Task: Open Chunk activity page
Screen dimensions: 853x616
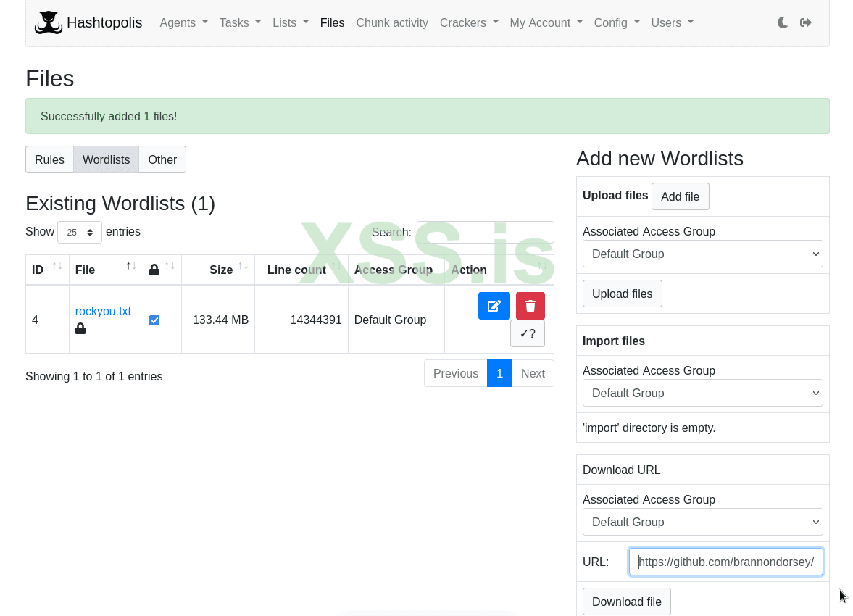Action: (x=392, y=23)
